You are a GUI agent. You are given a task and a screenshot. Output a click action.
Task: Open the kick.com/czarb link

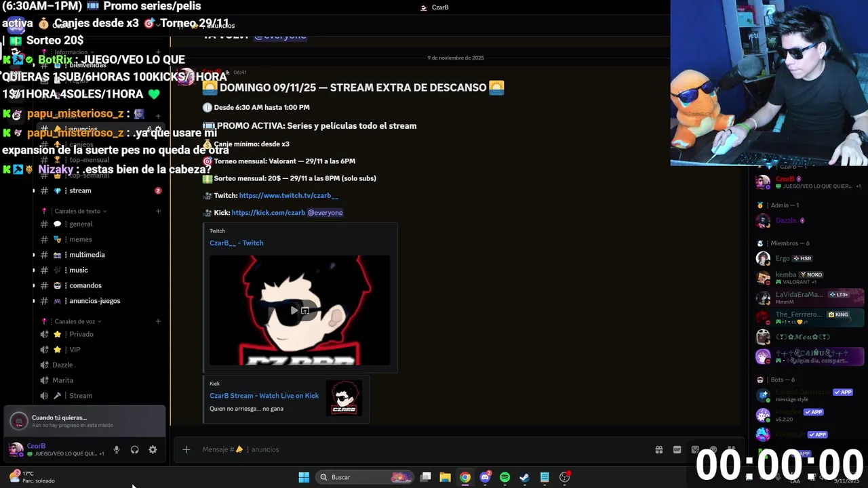269,213
